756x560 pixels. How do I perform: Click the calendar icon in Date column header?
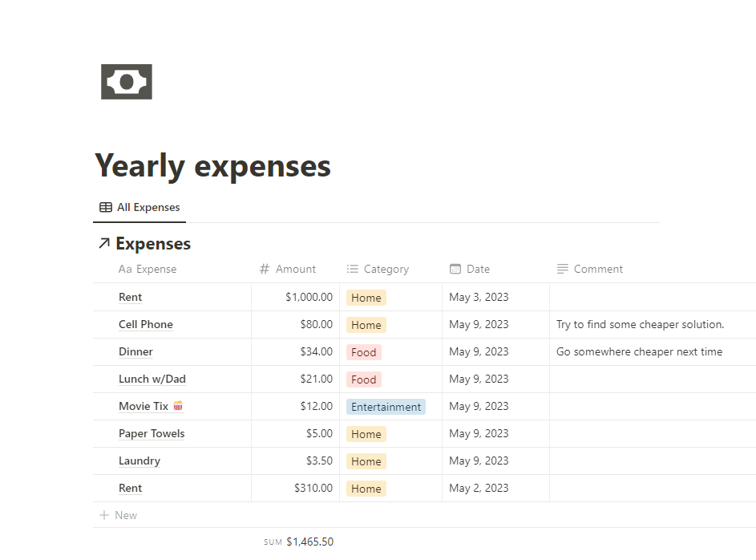[x=455, y=270]
